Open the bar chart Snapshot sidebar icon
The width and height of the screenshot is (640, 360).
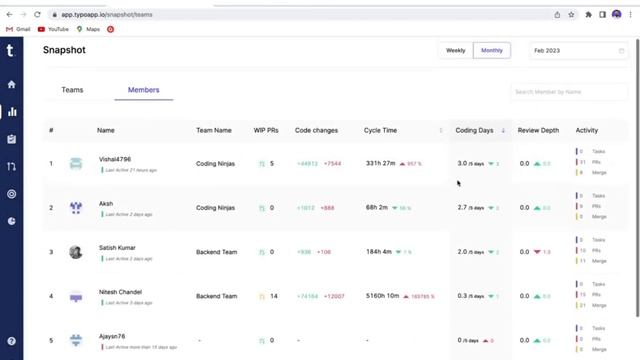point(12,111)
